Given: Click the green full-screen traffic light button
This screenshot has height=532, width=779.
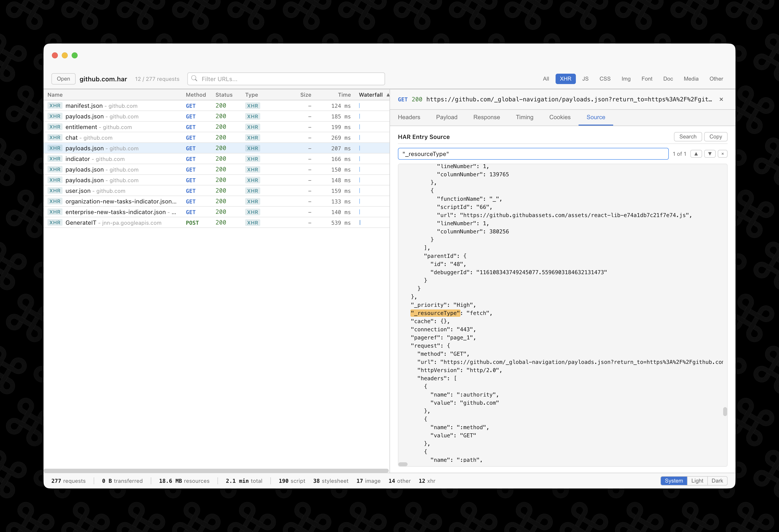Looking at the screenshot, I should tap(74, 55).
